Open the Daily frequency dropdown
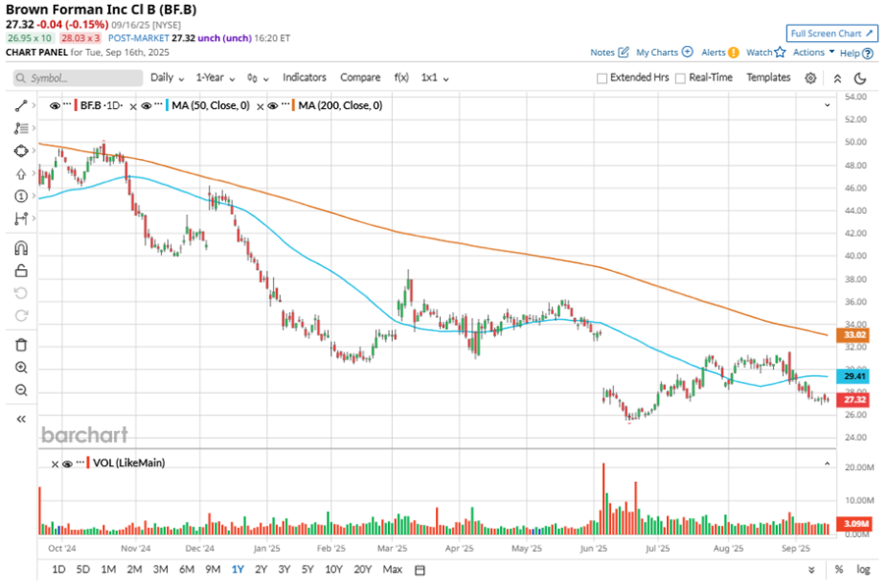Image resolution: width=887 pixels, height=588 pixels. [167, 78]
